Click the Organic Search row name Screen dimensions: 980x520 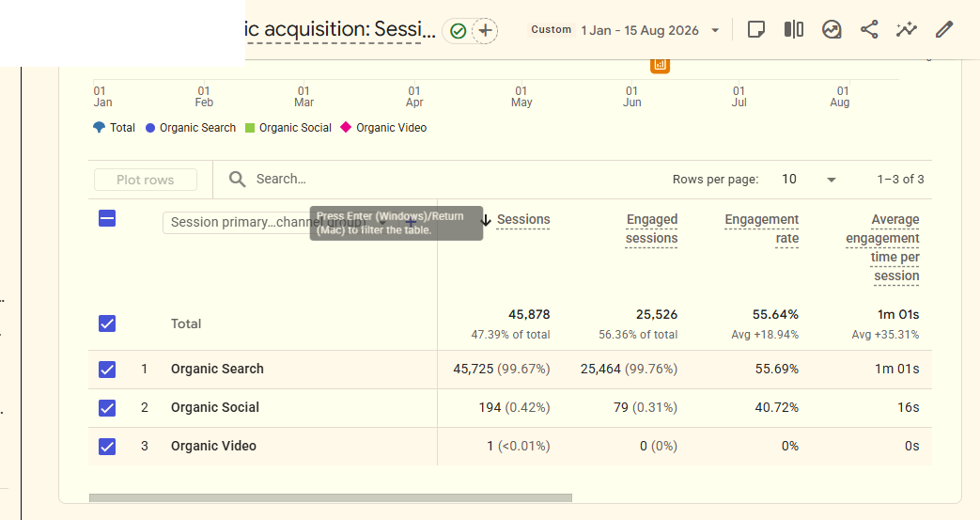[217, 370]
